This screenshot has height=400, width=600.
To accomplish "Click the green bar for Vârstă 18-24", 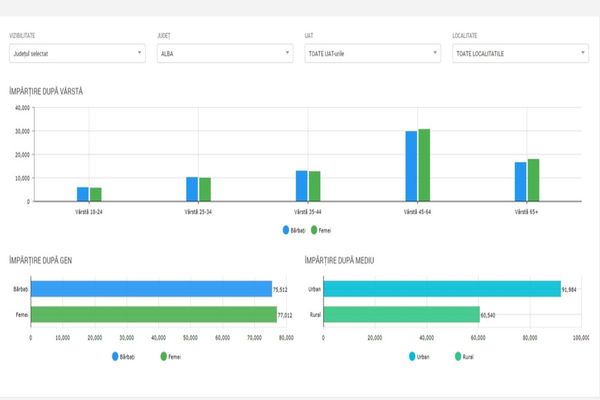I will [96, 194].
